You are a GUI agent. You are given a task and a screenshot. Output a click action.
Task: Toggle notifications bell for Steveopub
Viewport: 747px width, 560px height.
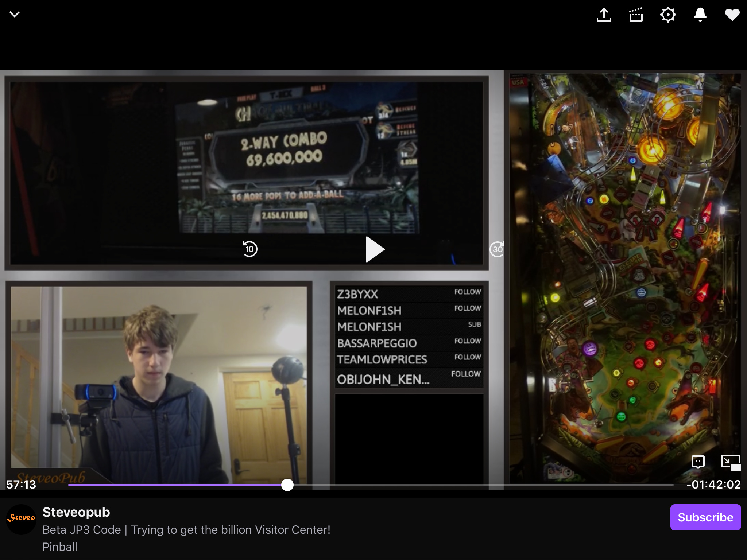(700, 15)
